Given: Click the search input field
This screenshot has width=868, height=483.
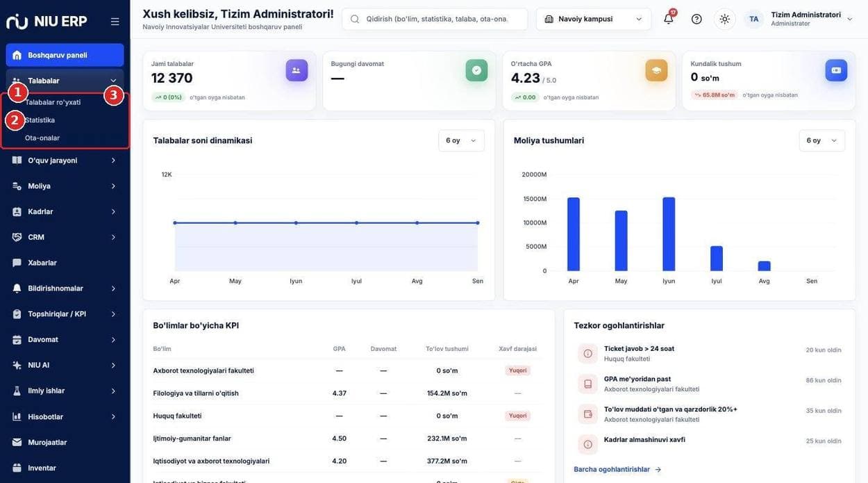Looking at the screenshot, I should pos(435,19).
